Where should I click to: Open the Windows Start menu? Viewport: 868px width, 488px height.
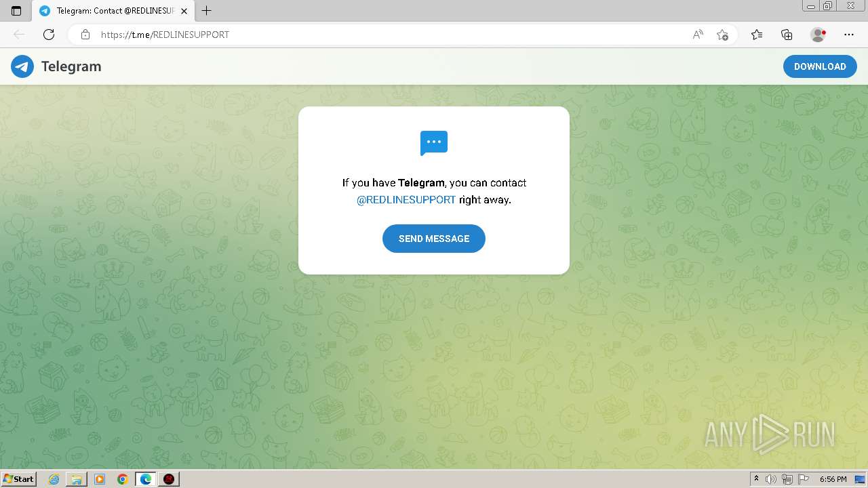[19, 479]
